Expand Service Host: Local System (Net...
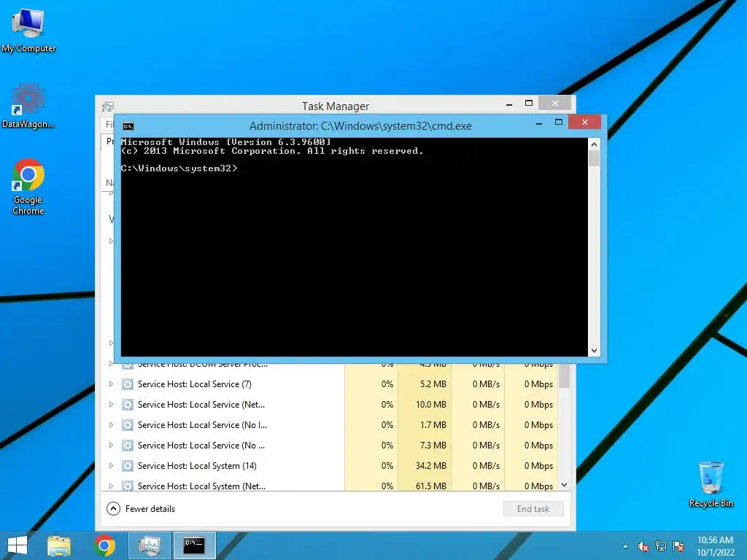The image size is (747, 560). (x=111, y=486)
